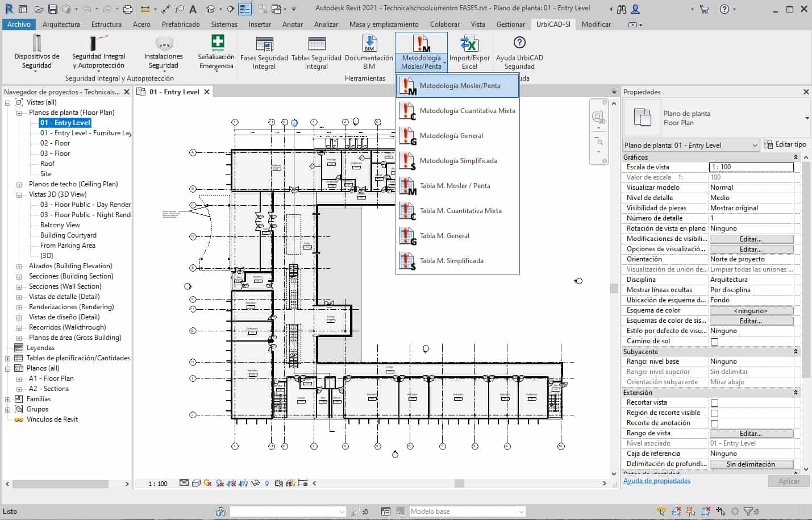The width and height of the screenshot is (812, 520).
Task: Click the Modelo base workset field
Action: point(467,511)
